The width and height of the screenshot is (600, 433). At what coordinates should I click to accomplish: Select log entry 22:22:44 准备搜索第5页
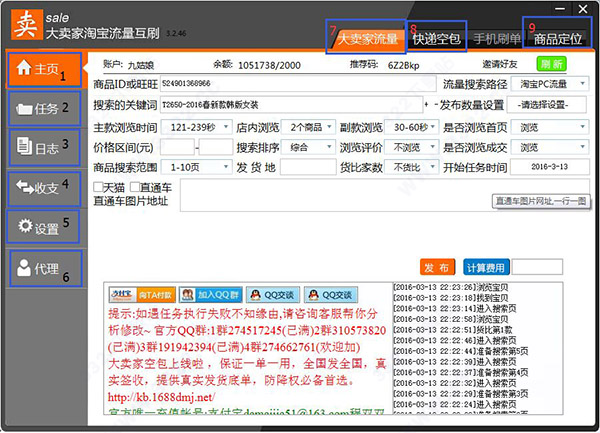coord(461,351)
